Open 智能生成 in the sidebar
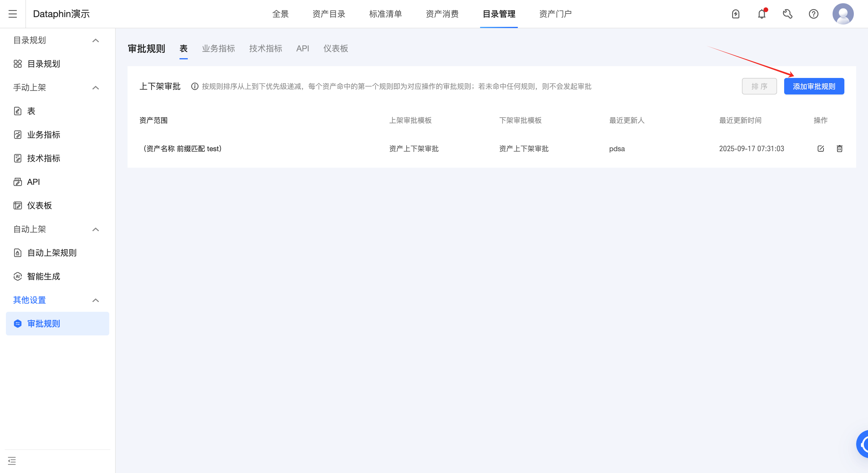This screenshot has width=868, height=473. point(43,277)
